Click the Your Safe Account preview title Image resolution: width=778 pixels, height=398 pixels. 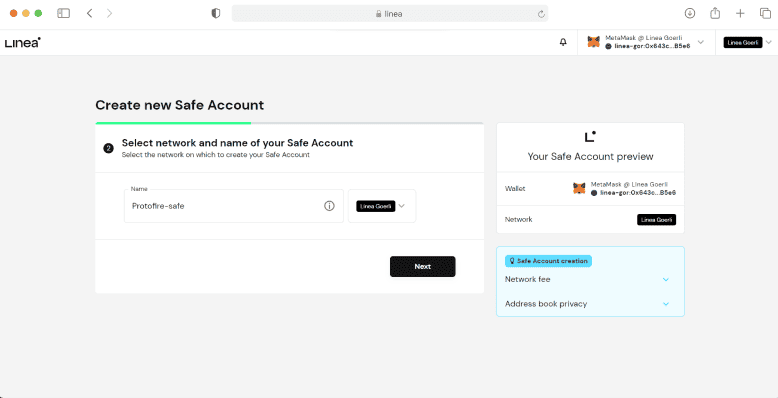(590, 156)
